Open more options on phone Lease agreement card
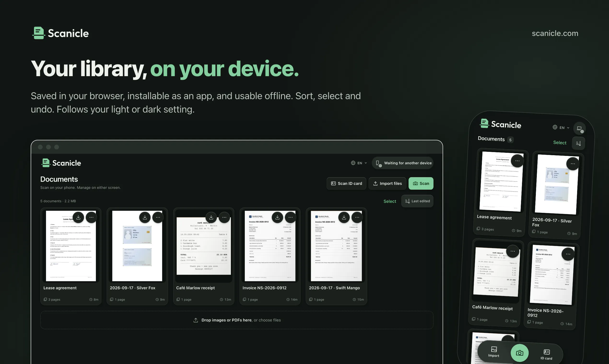 [517, 161]
